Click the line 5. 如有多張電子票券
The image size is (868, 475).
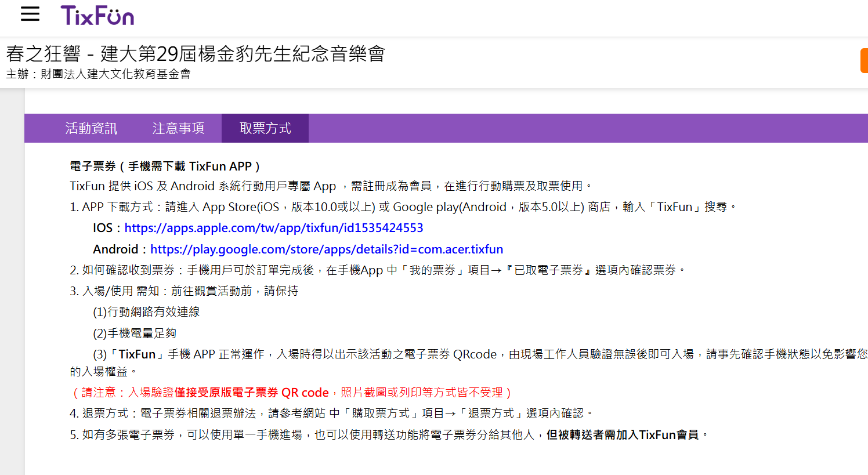tap(389, 435)
